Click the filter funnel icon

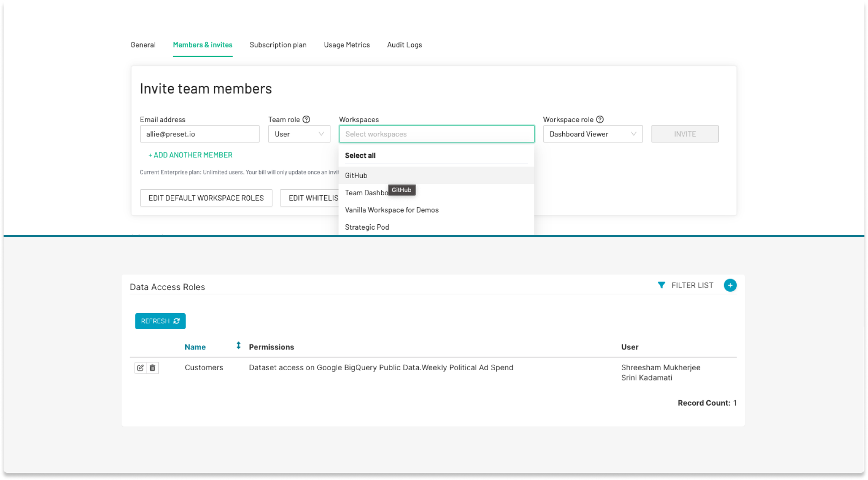pyautogui.click(x=661, y=285)
